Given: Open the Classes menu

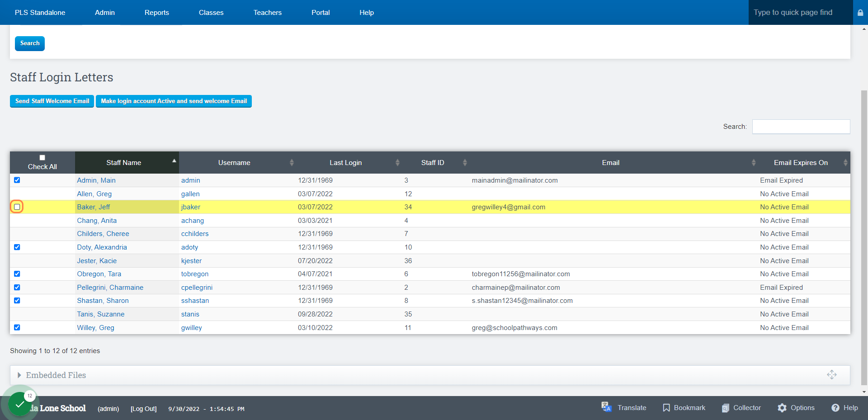Looking at the screenshot, I should coord(211,13).
